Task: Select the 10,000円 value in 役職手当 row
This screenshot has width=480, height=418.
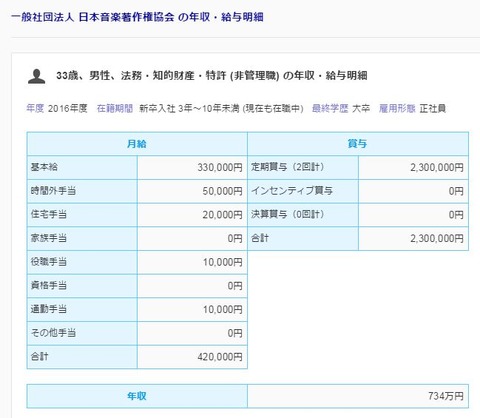Action: tap(223, 262)
